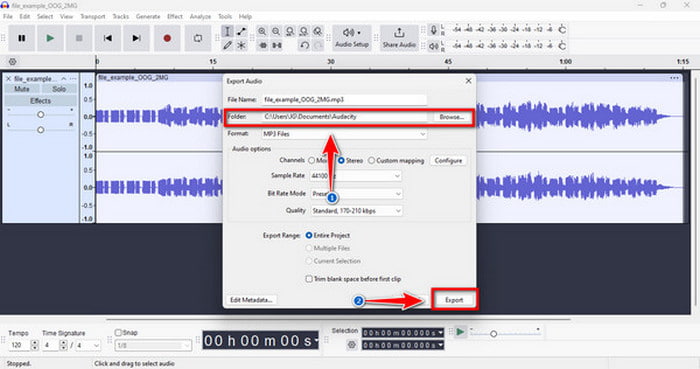Solo the file_example track
Viewport: 700px width, 369px height.
coord(59,89)
